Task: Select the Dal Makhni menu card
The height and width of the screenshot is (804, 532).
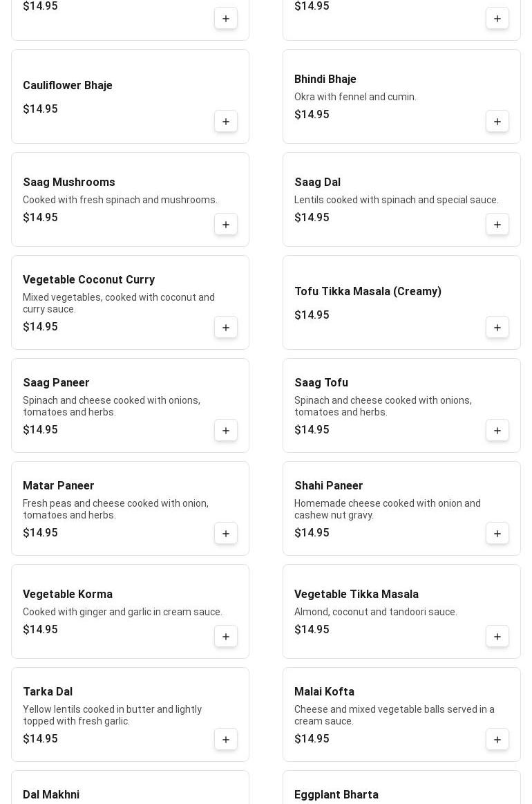Action: [130, 788]
